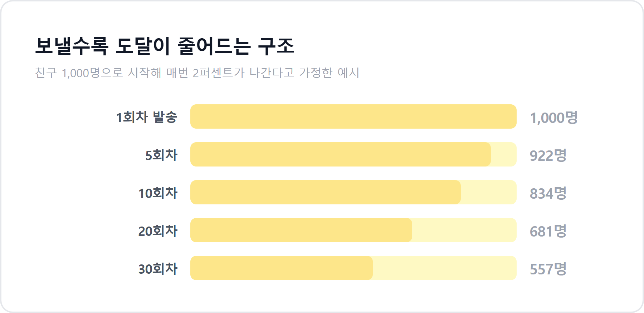This screenshot has height=313, width=644.
Task: Click the 681명 value label
Action: click(x=548, y=231)
